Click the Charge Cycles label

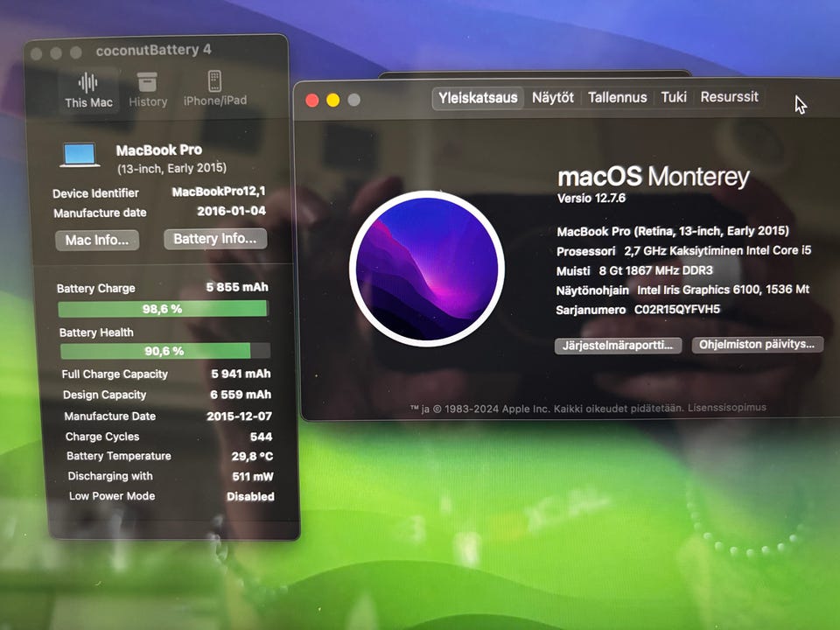click(x=102, y=437)
